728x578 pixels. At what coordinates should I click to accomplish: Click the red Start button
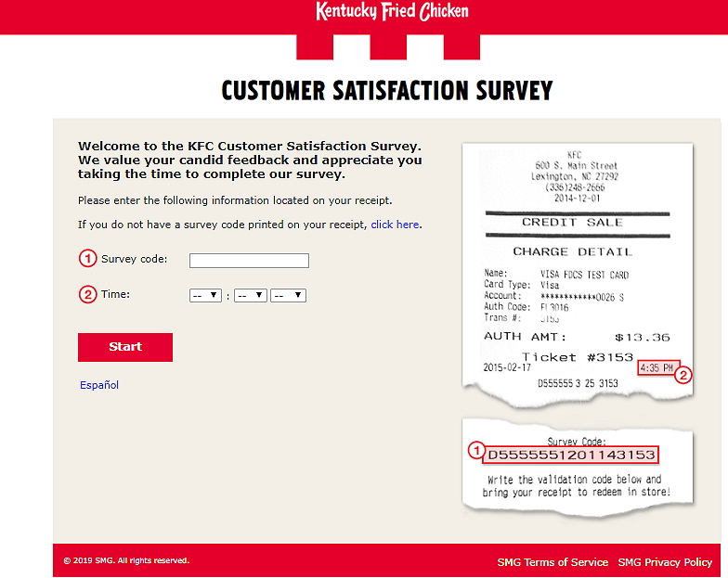tap(125, 347)
